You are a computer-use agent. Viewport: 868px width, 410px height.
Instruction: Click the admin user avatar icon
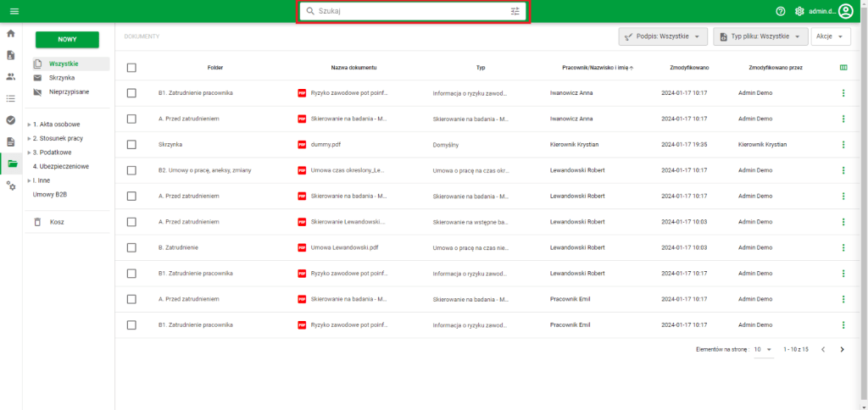coord(845,11)
